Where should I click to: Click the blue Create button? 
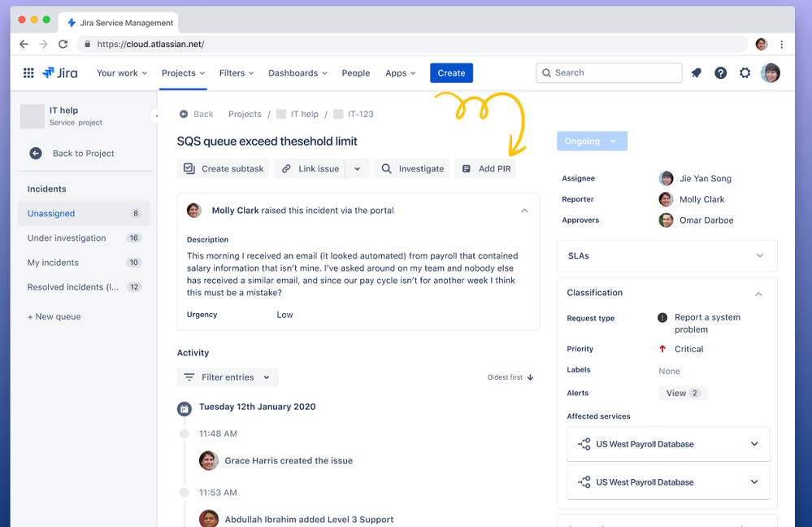451,73
